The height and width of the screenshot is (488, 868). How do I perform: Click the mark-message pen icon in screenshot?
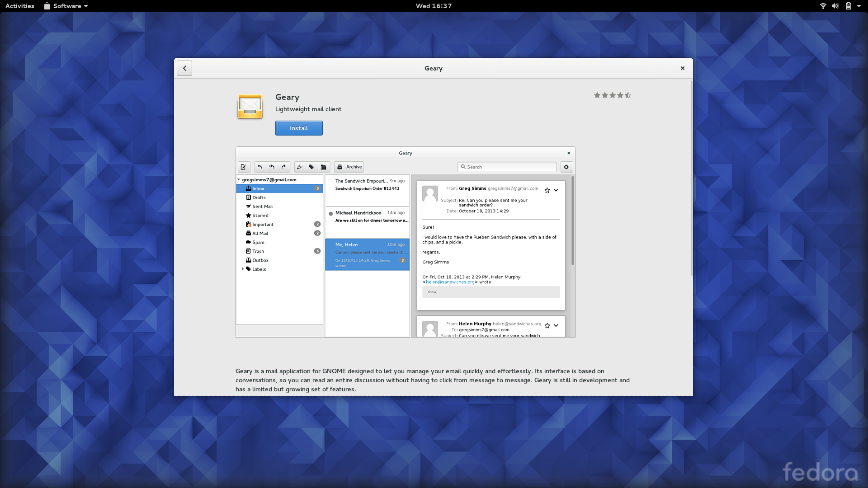[x=300, y=167]
